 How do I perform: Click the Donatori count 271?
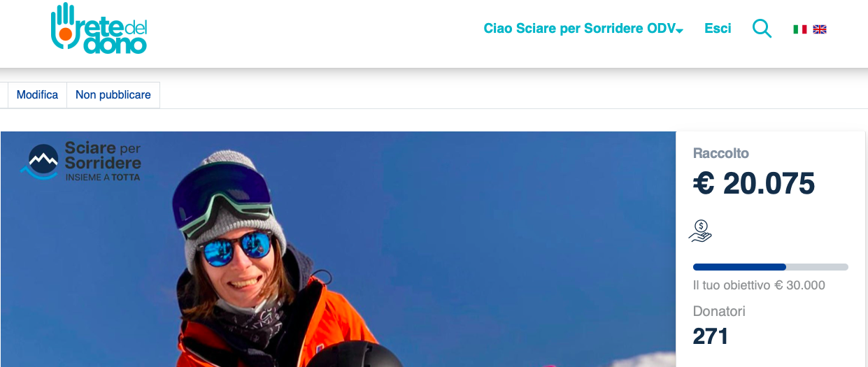click(711, 336)
